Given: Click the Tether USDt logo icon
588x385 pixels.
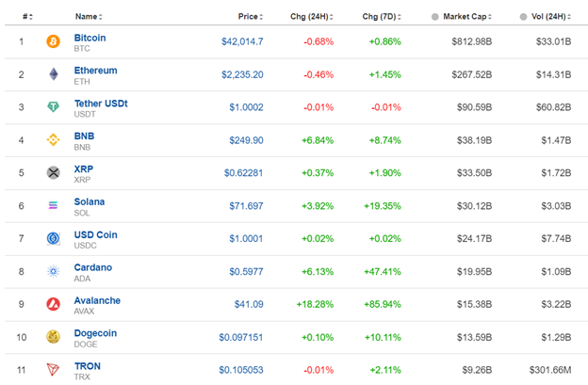Looking at the screenshot, I should tap(53, 107).
